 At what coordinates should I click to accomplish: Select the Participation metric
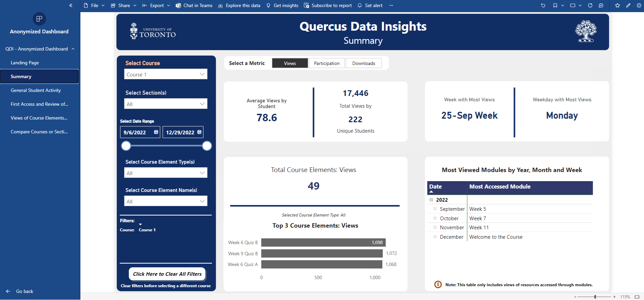(327, 63)
